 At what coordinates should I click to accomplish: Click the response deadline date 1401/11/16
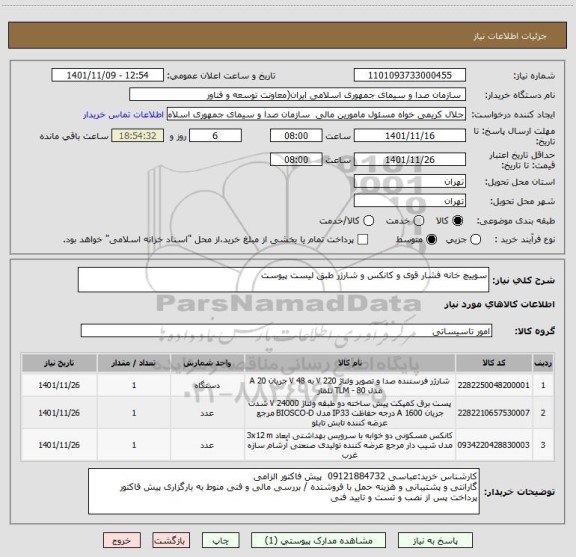pyautogui.click(x=410, y=136)
